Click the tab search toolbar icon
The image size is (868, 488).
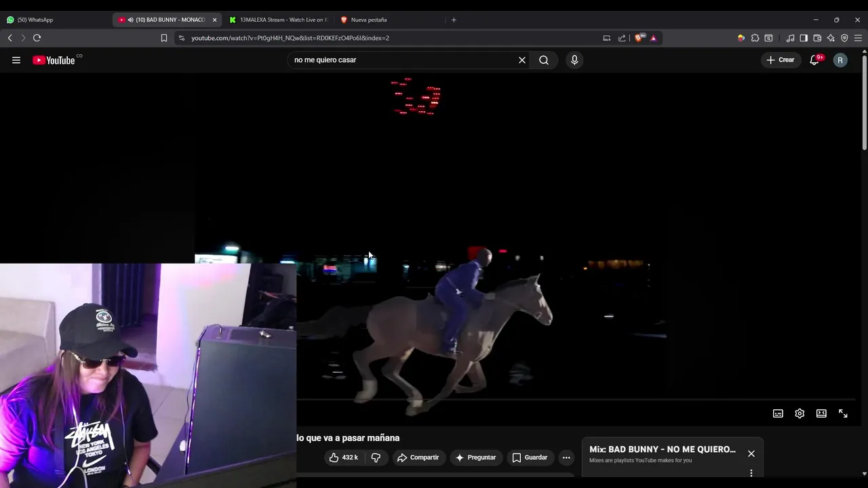pyautogui.click(x=769, y=38)
